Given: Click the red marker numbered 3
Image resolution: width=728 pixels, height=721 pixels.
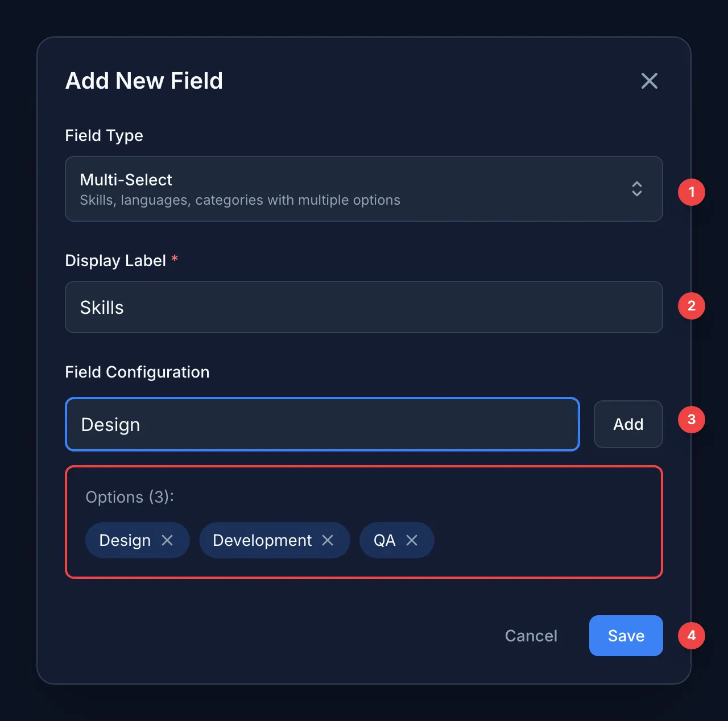Looking at the screenshot, I should coord(691,420).
